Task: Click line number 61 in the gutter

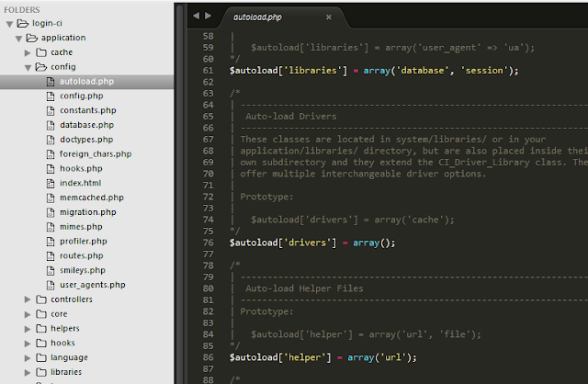Action: point(209,71)
